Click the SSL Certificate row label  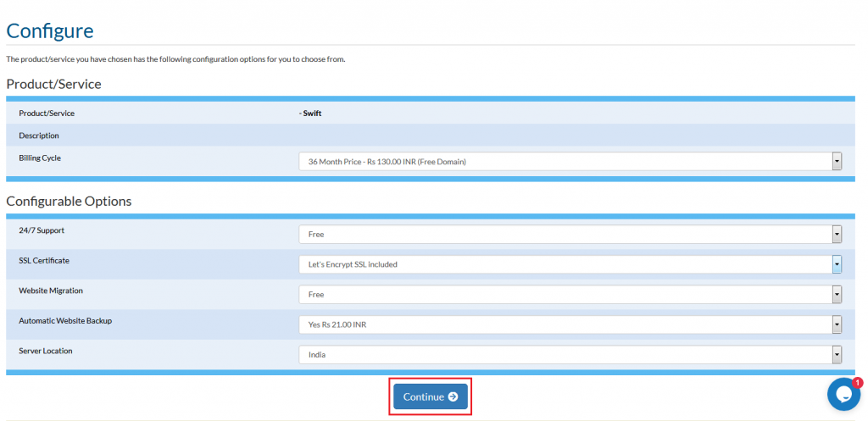[44, 260]
